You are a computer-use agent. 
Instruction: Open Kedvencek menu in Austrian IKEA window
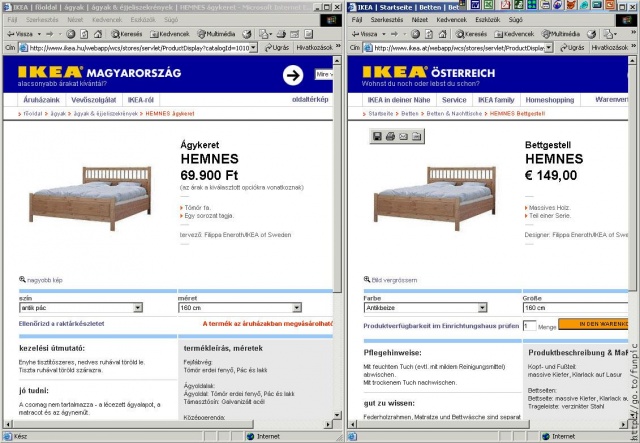[451, 20]
